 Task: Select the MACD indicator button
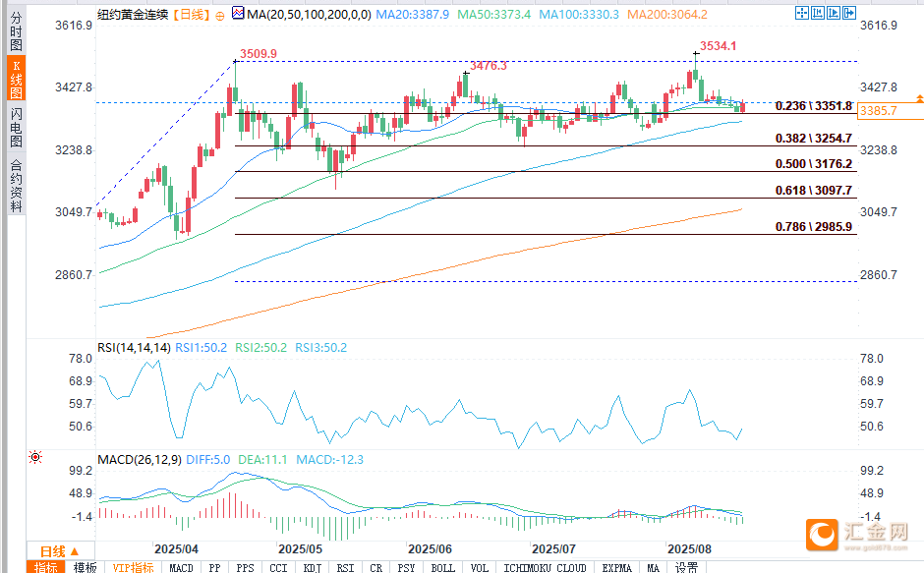181,567
